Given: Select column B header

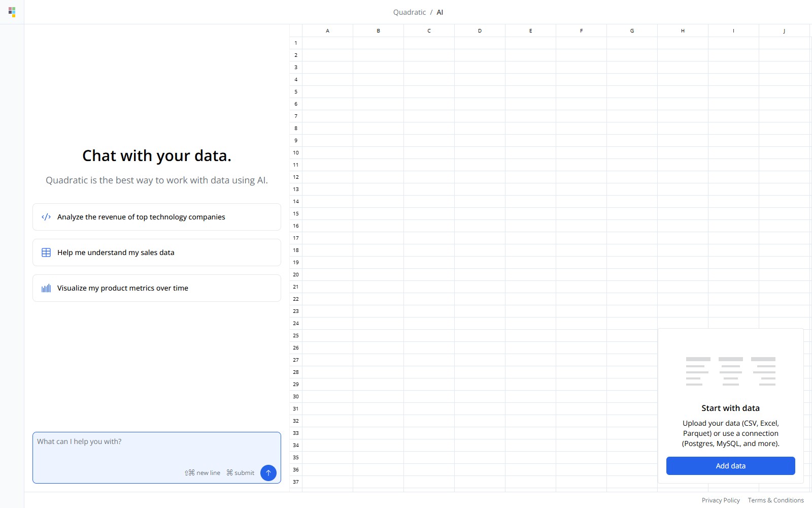Looking at the screenshot, I should click(x=379, y=30).
